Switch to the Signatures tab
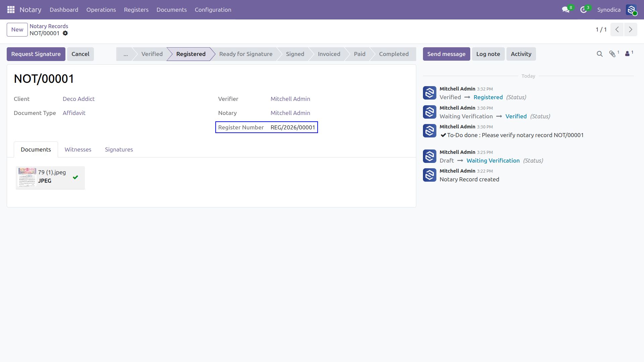644x362 pixels. (x=119, y=149)
